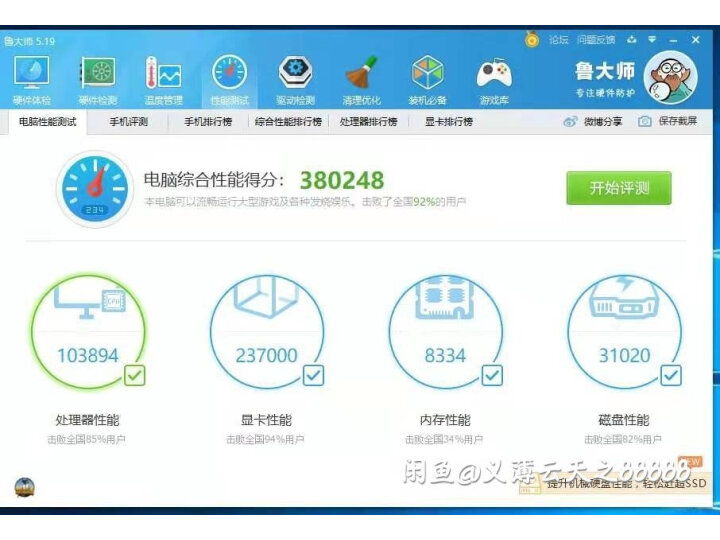Click the 鲁大师 5.19 title text
Viewport: 720px width, 540px height.
(x=29, y=41)
